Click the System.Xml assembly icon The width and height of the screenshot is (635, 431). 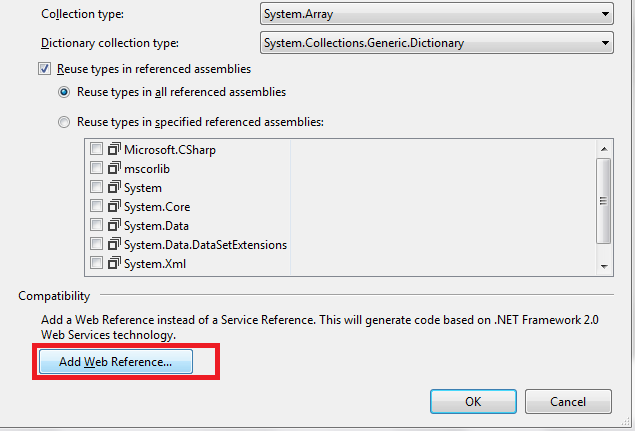113,263
